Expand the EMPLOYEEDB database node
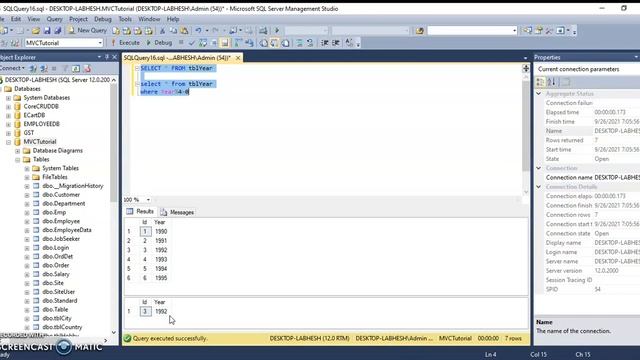 tap(8, 124)
